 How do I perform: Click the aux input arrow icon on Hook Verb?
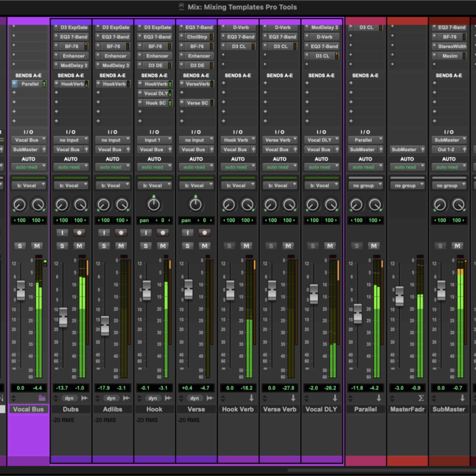pos(252,398)
